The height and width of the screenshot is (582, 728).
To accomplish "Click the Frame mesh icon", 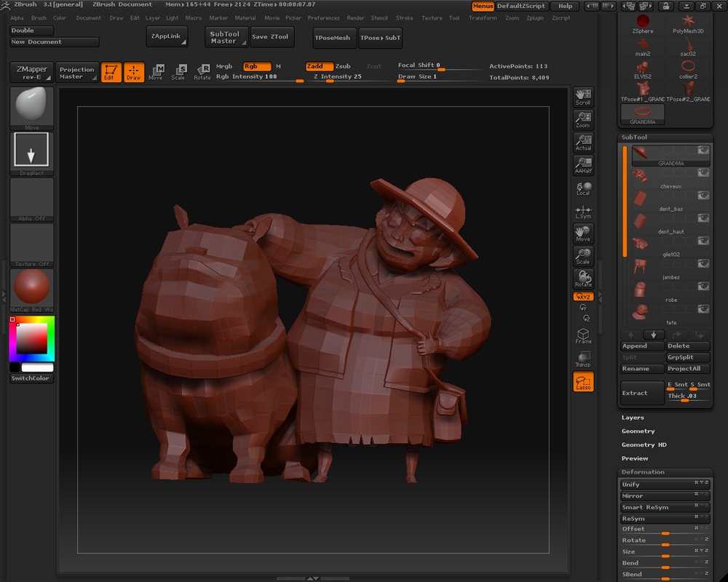I will [583, 337].
